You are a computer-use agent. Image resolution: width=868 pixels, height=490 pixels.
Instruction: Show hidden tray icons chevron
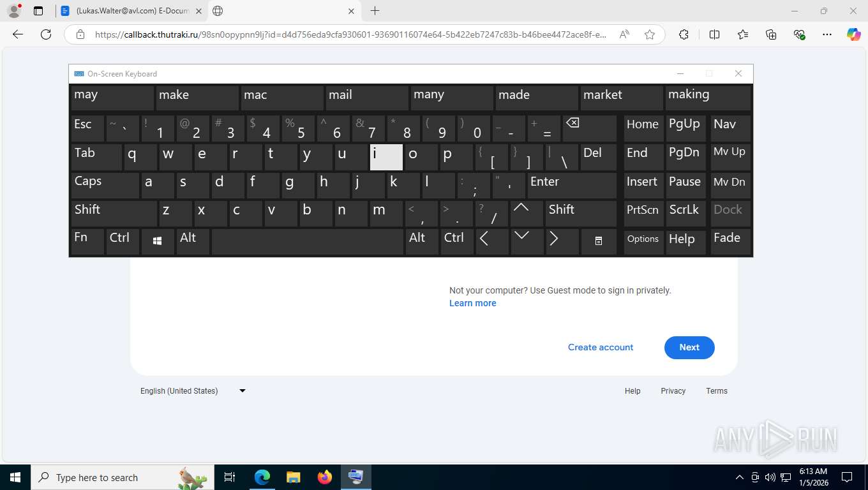739,477
